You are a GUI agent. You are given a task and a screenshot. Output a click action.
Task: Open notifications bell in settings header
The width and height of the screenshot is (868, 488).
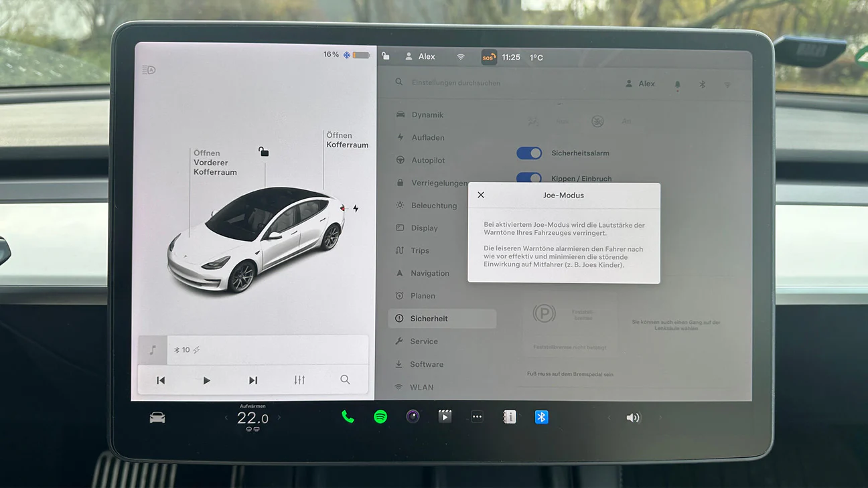tap(677, 85)
